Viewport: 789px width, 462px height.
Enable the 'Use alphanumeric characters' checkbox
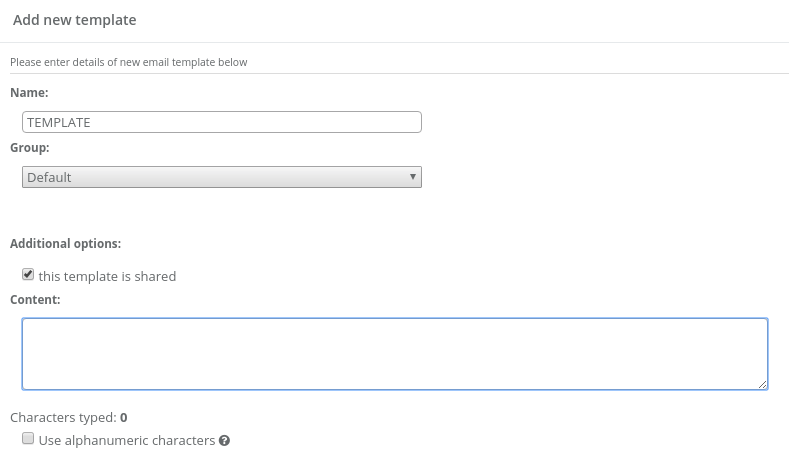[x=28, y=439]
